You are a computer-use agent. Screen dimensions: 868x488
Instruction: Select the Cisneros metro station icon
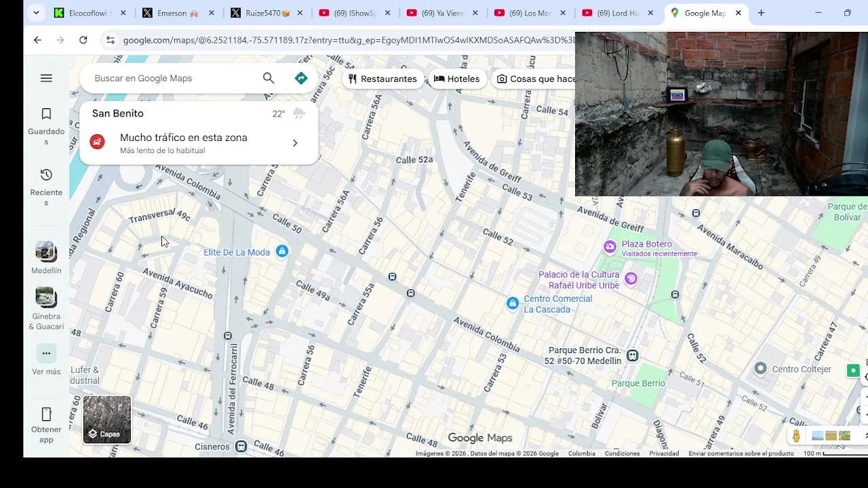(241, 446)
